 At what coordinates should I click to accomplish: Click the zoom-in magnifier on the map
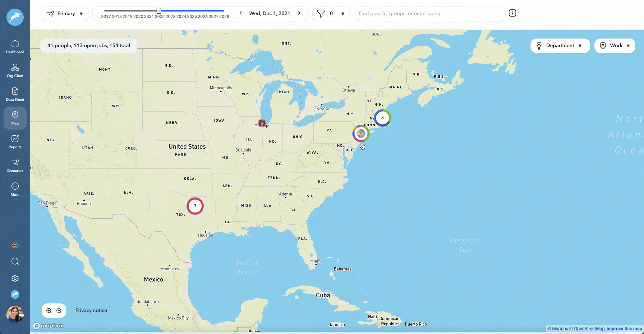pos(49,310)
